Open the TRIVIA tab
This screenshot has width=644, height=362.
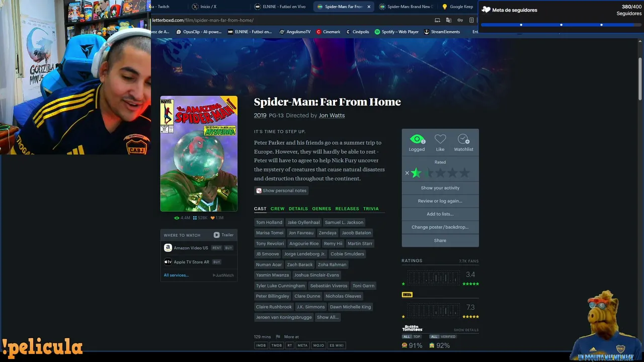[x=371, y=209]
